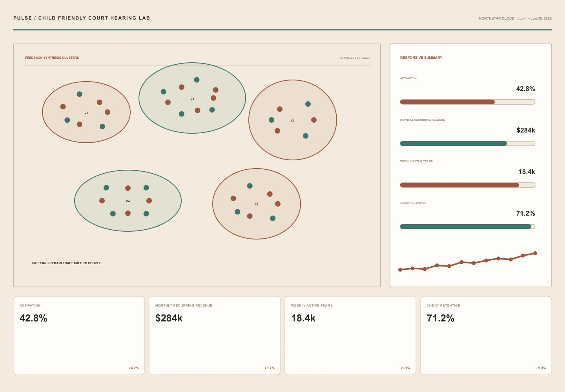Click the "Pulse / Child Friendly Court Hearing Lab" title
The width and height of the screenshot is (565, 392).
tap(82, 18)
